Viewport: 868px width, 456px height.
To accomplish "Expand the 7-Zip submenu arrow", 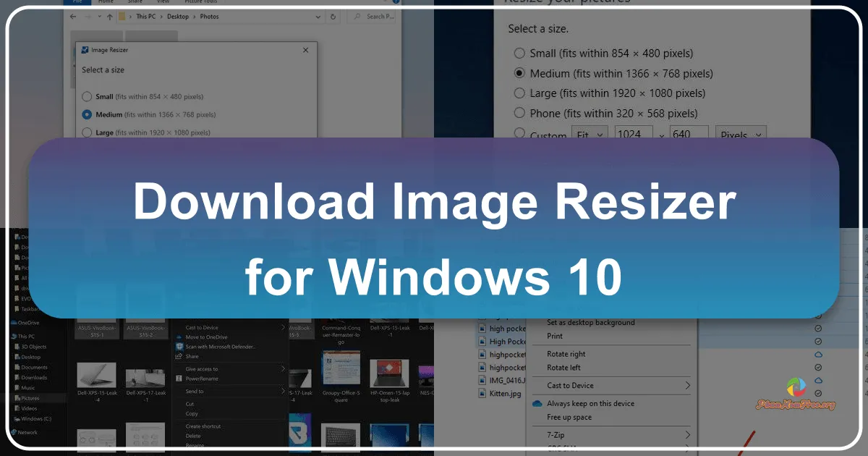I will [x=687, y=435].
